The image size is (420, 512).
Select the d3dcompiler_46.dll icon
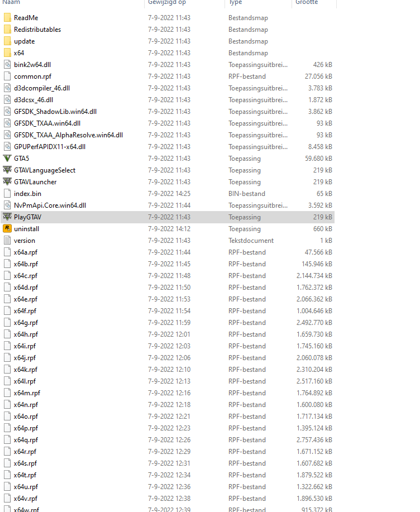(x=7, y=88)
